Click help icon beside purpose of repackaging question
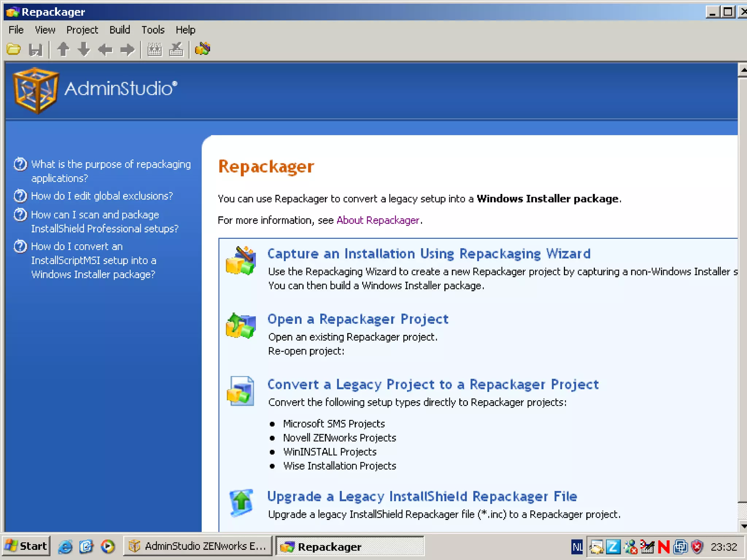The height and width of the screenshot is (560, 747). (20, 164)
